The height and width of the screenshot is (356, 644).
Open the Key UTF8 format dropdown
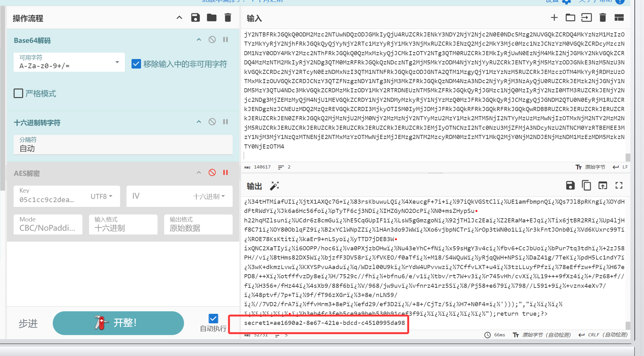[101, 196]
